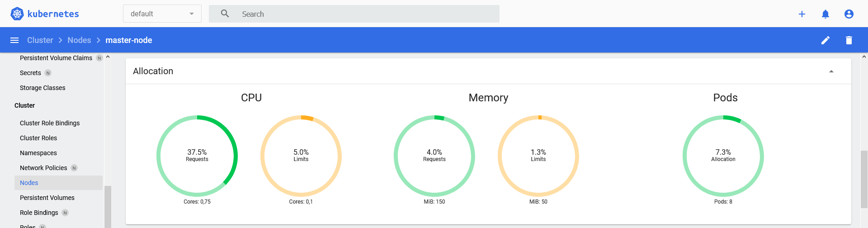Click the CPU Requests 37.5% gauge
The height and width of the screenshot is (228, 868).
(x=197, y=156)
